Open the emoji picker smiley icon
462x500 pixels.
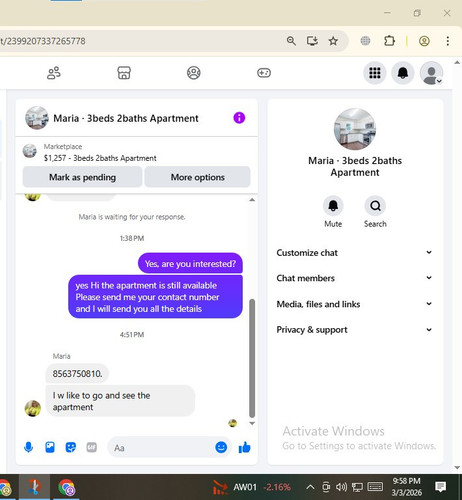221,447
